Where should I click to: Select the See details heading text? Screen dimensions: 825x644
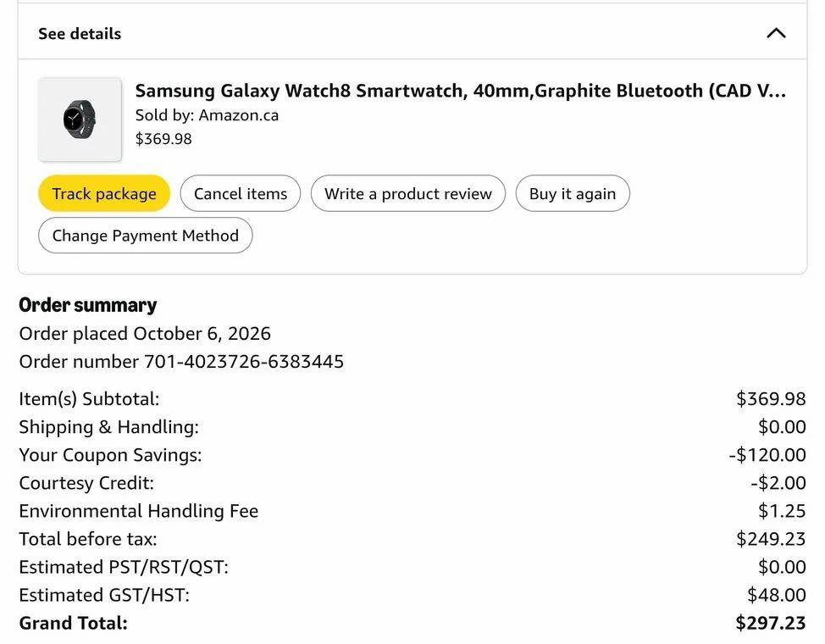(x=80, y=34)
